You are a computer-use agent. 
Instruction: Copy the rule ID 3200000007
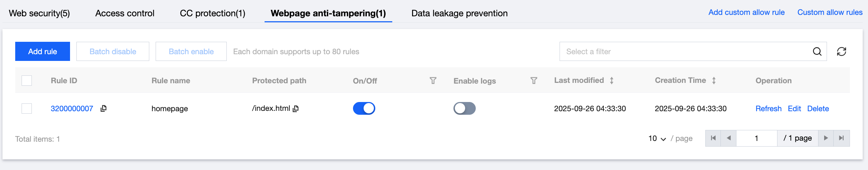point(104,108)
